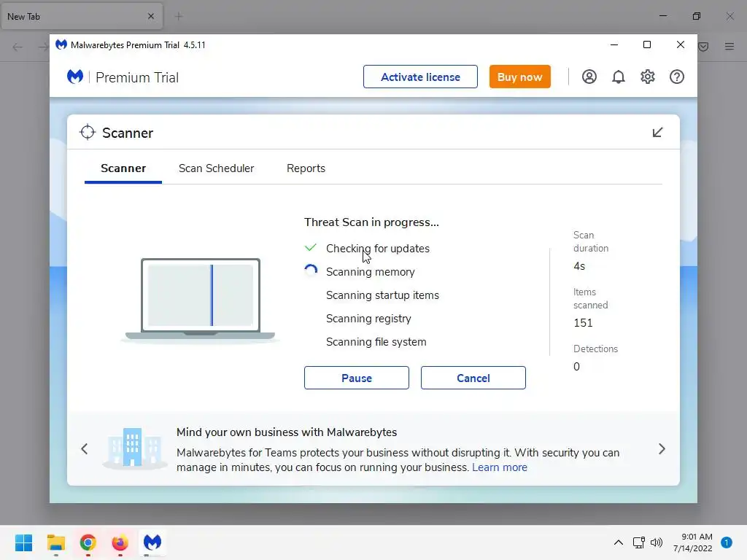This screenshot has height=560, width=747.
Task: Open the help question mark icon
Action: point(676,77)
